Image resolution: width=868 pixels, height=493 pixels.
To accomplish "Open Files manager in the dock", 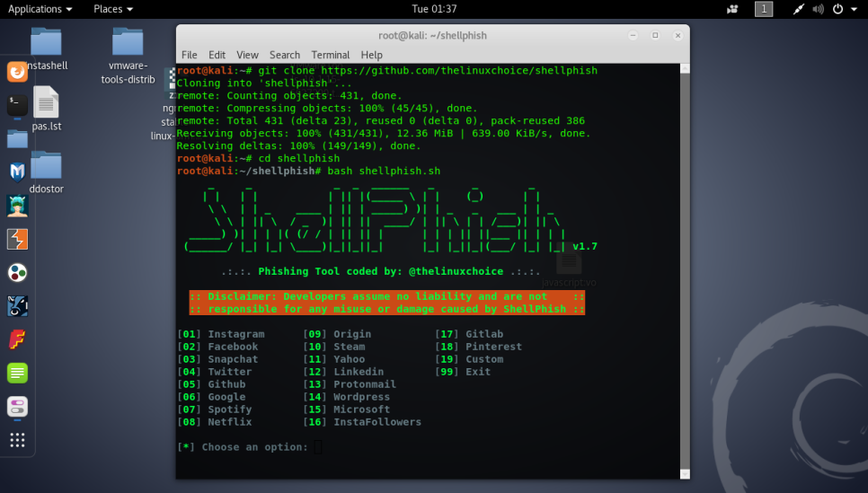I will pos(17,138).
